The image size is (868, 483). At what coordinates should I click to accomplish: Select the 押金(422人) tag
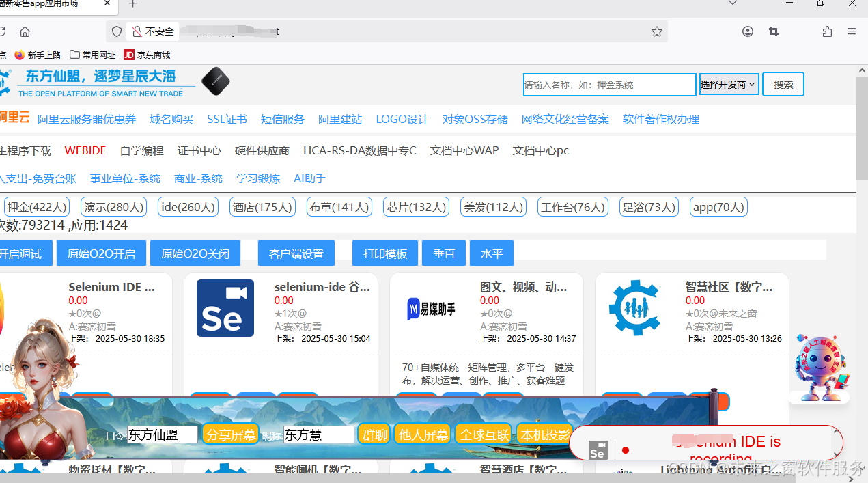point(37,207)
